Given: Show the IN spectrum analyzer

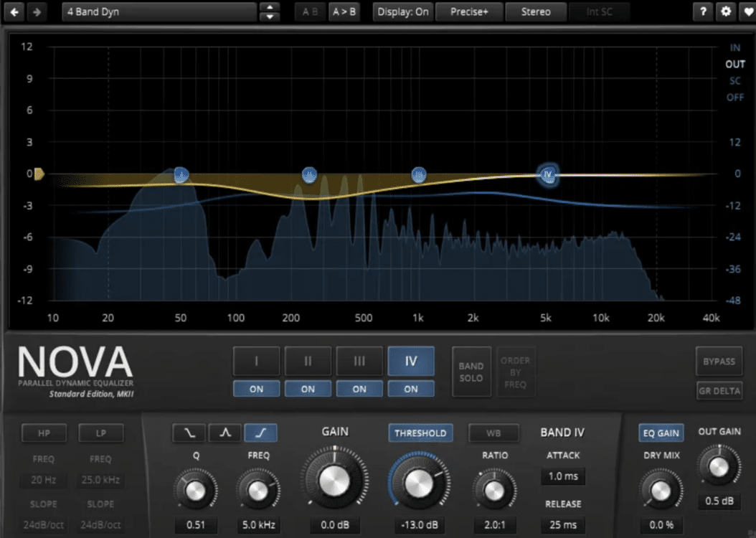Looking at the screenshot, I should (x=734, y=48).
